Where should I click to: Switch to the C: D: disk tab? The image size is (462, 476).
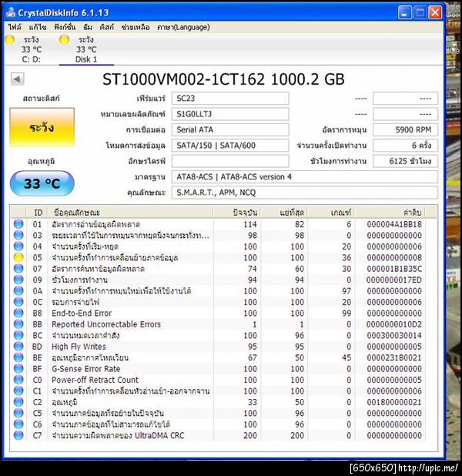click(32, 49)
